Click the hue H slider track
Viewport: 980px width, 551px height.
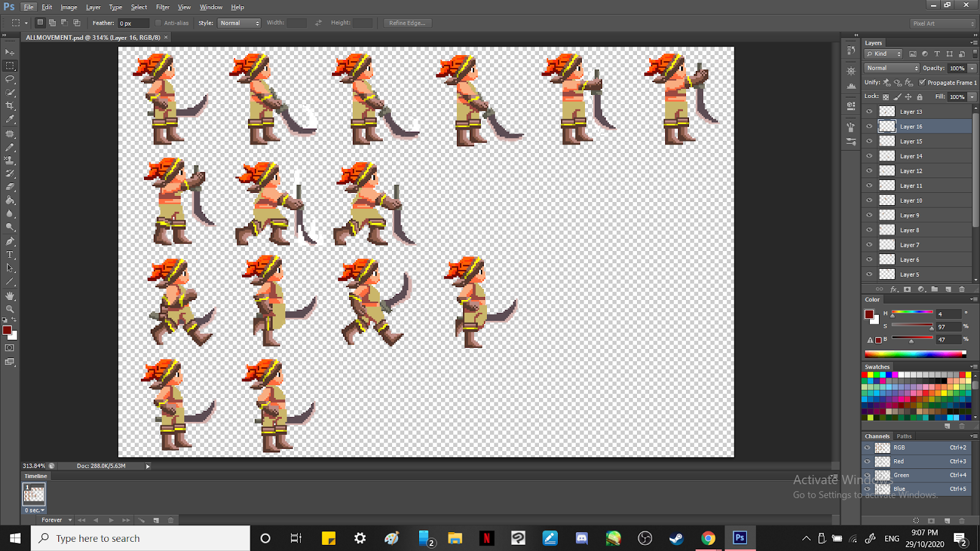(912, 312)
